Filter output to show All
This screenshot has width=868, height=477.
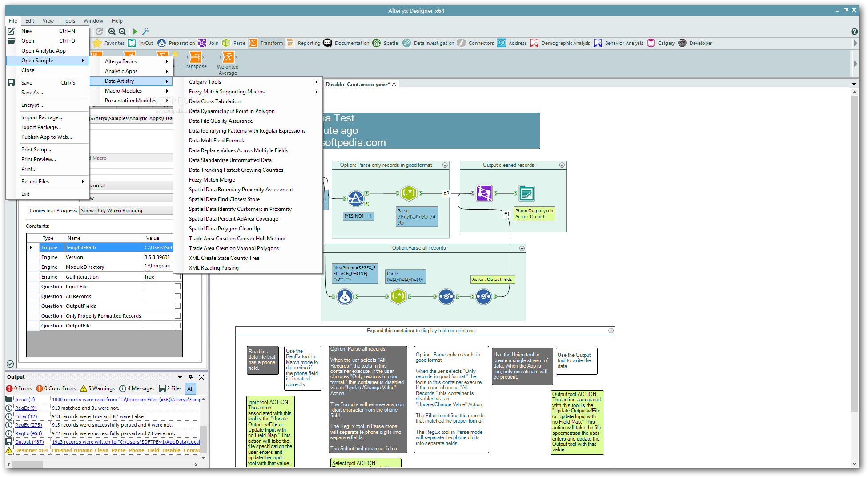[x=190, y=388]
